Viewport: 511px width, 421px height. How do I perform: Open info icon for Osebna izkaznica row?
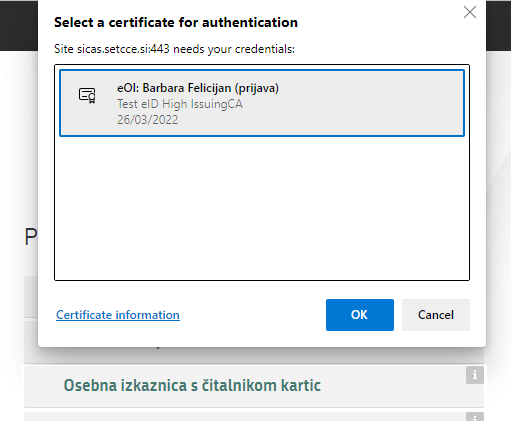pos(475,375)
